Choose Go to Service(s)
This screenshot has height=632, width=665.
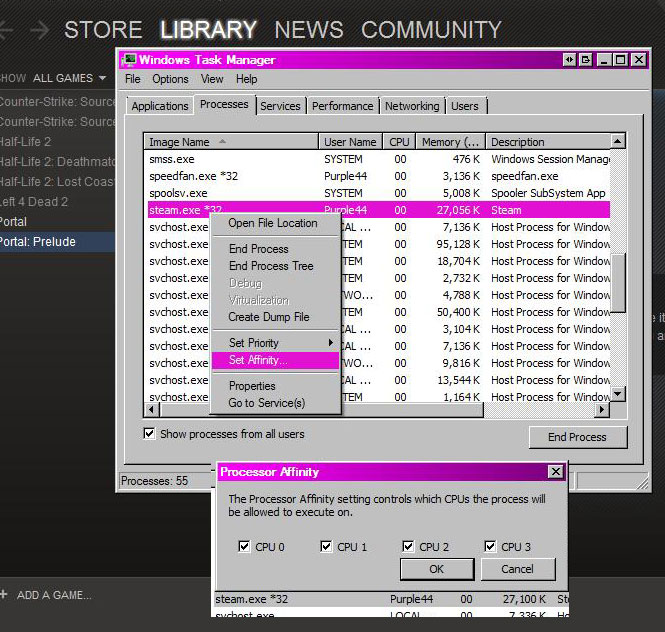click(276, 403)
